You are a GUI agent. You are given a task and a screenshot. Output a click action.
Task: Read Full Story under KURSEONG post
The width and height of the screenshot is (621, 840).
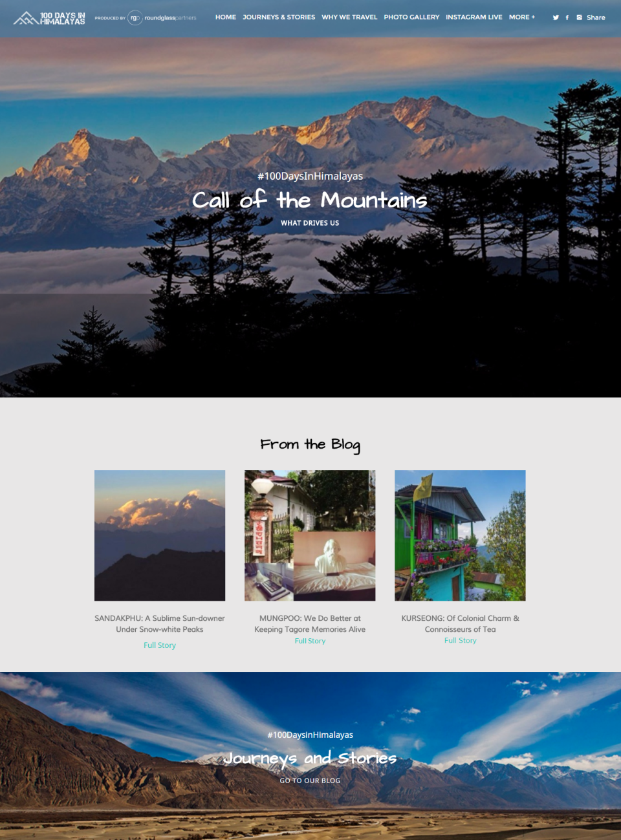460,640
